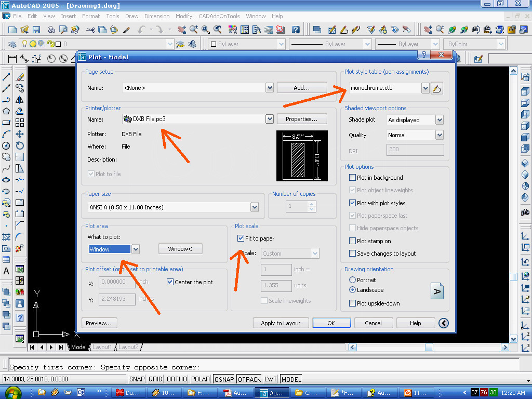Open Quality Normal dropdown

click(440, 135)
